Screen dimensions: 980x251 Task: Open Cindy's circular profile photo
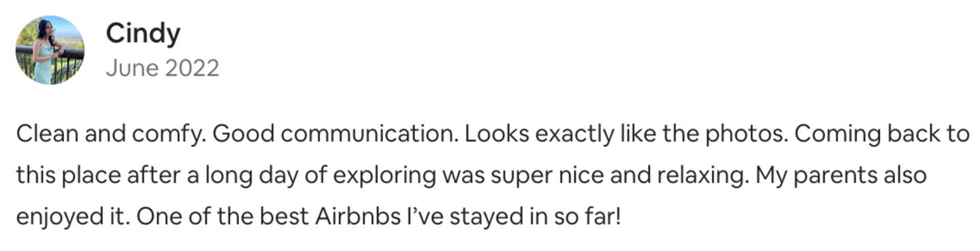pos(50,50)
